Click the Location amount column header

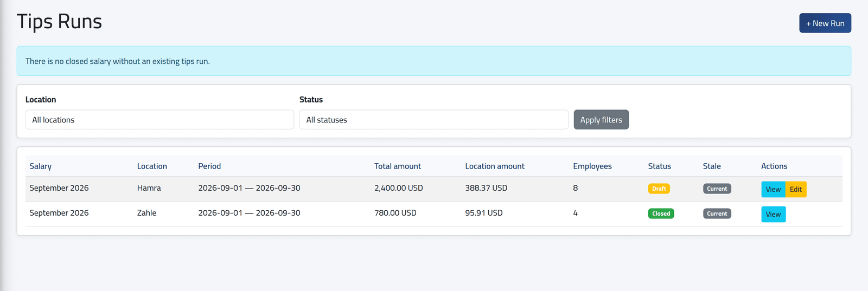(495, 166)
